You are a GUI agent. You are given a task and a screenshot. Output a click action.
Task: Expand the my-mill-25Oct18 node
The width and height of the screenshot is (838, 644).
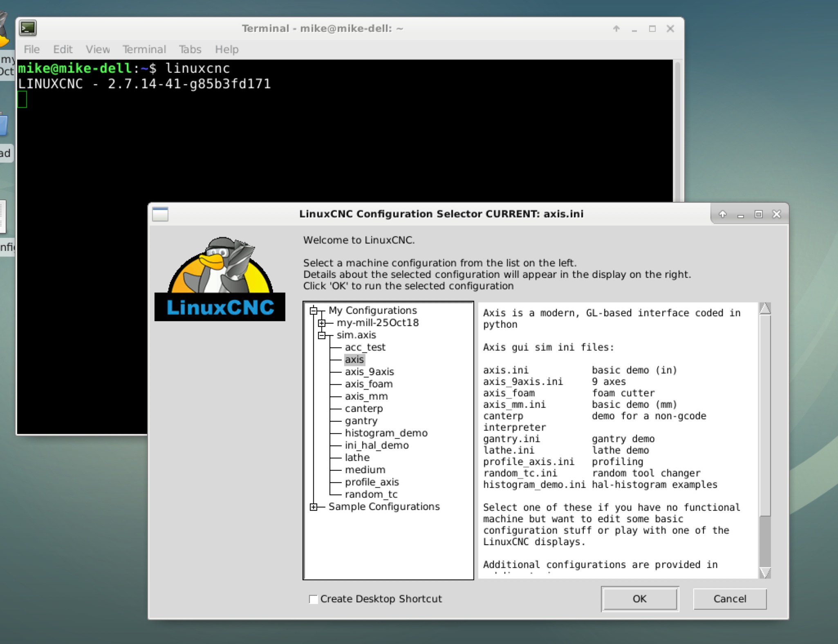click(x=322, y=323)
